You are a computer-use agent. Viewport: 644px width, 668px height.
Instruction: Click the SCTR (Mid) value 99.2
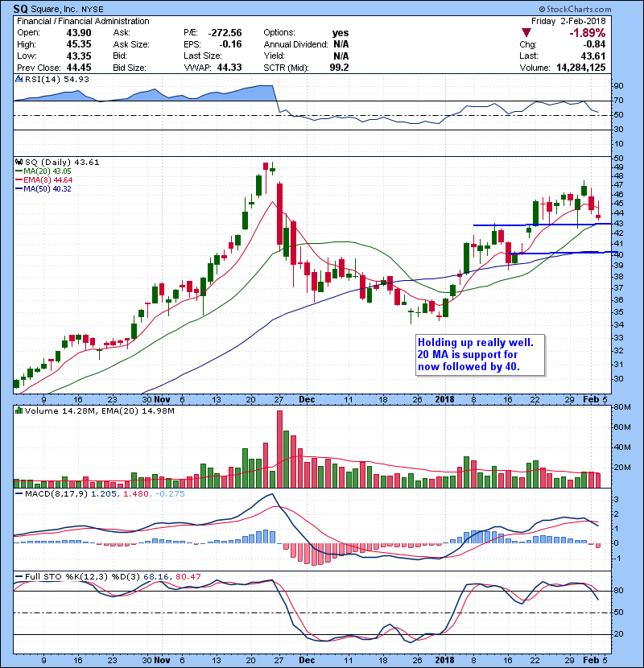click(x=339, y=68)
